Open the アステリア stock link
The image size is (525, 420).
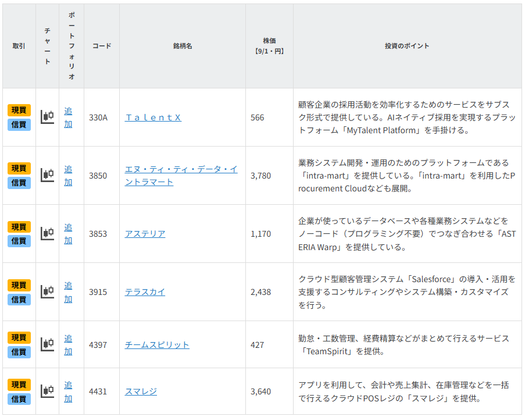[145, 234]
